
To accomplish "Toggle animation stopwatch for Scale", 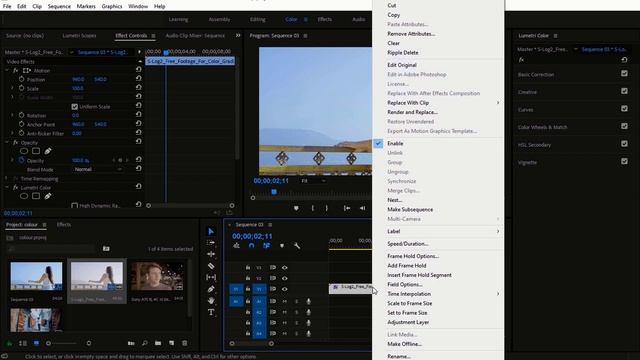I will [x=21, y=88].
